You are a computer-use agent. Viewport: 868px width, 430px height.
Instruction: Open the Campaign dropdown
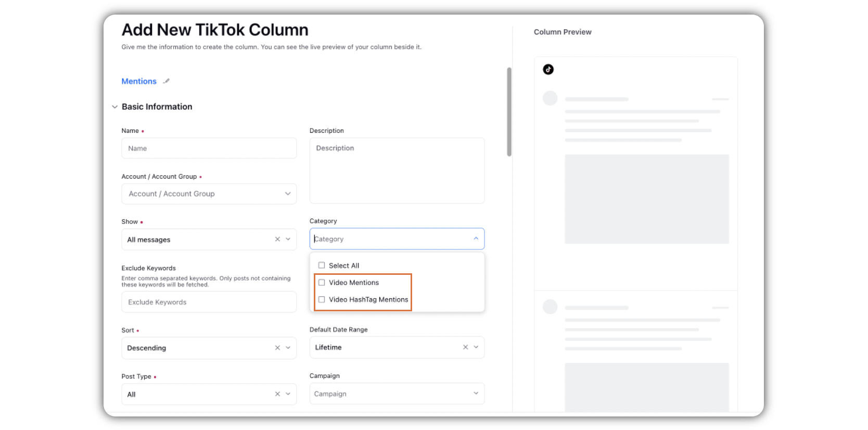point(397,394)
